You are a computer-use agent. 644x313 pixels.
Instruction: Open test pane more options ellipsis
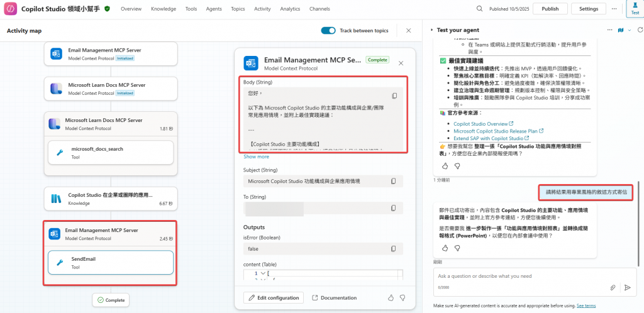tap(609, 30)
